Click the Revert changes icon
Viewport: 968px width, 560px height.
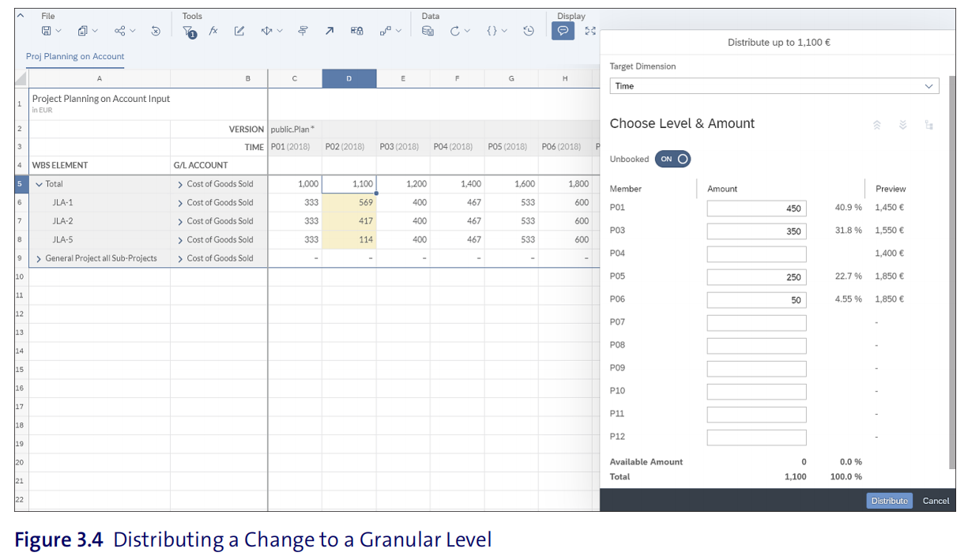point(156,32)
